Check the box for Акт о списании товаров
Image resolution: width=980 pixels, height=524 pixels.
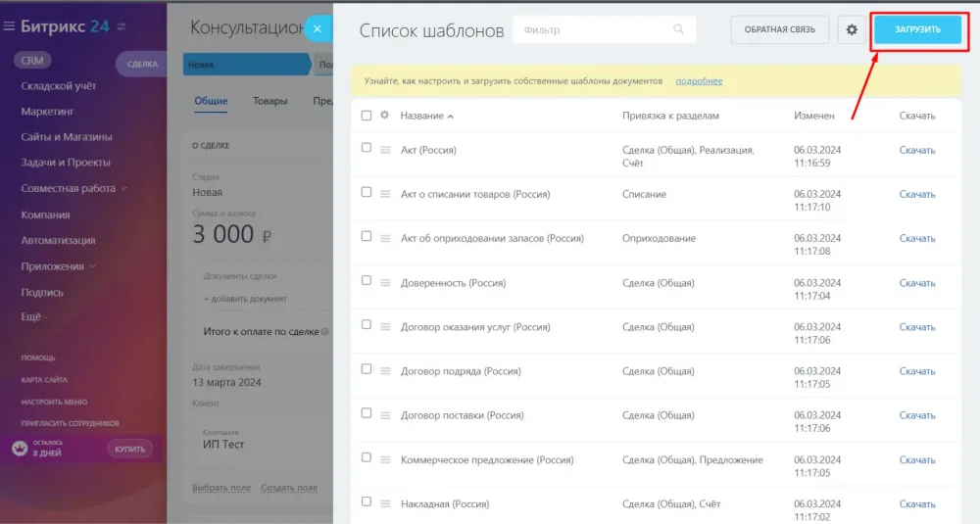tap(367, 192)
